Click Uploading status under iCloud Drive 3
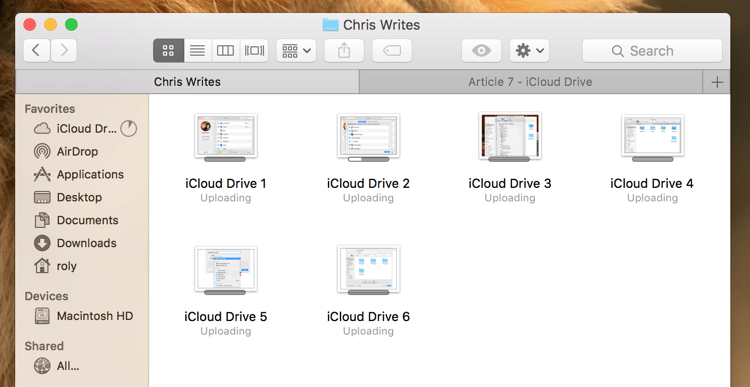Viewport: 750px width, 387px height. [x=510, y=198]
